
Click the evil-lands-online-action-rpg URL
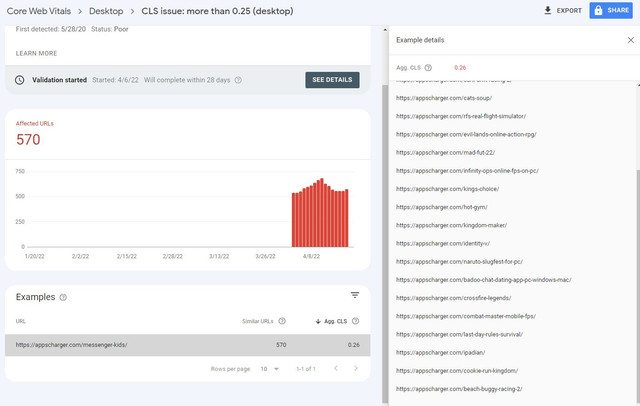click(466, 135)
